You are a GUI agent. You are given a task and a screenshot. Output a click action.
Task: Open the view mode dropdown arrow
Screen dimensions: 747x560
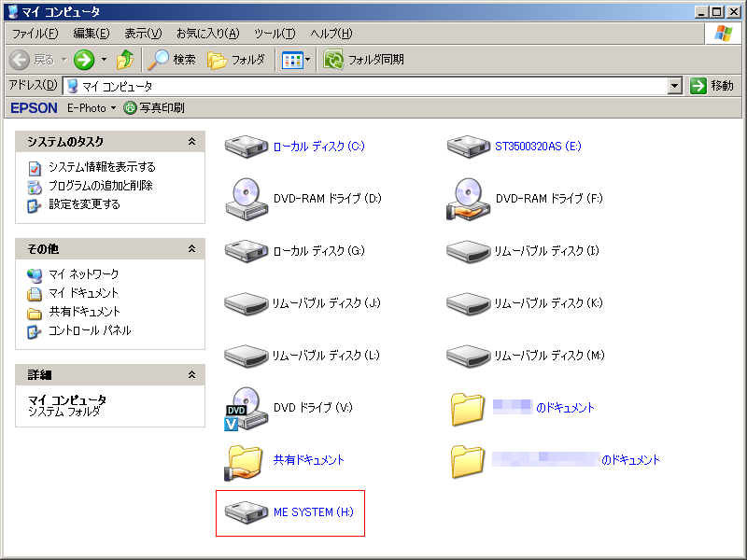[x=308, y=60]
